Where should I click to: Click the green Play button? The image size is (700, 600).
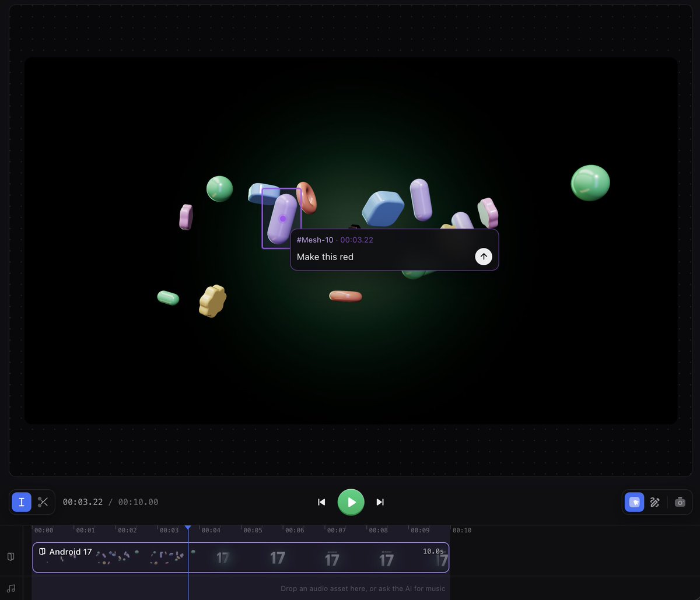(x=351, y=502)
